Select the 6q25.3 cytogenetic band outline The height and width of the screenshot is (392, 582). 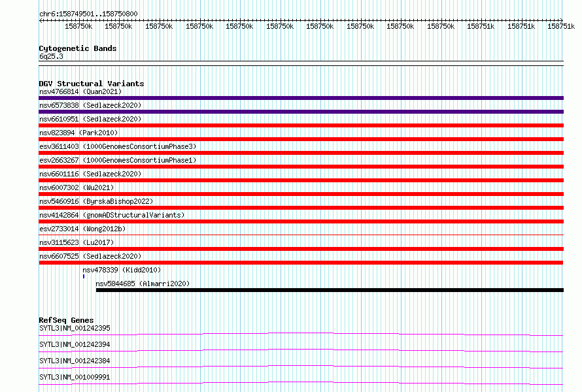click(x=301, y=63)
